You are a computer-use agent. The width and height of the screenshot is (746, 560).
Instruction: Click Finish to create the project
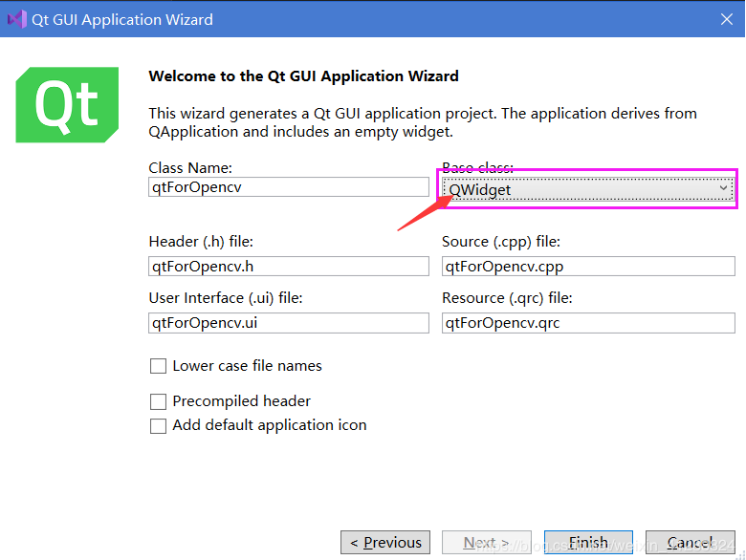click(588, 543)
